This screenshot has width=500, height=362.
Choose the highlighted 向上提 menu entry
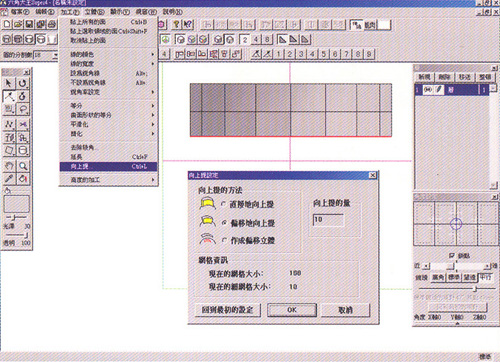click(108, 166)
